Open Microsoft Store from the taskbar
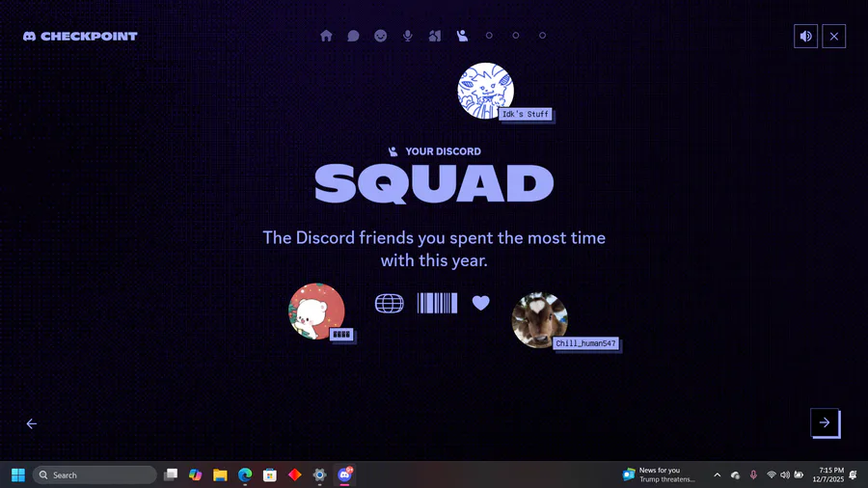Image resolution: width=868 pixels, height=488 pixels. (270, 474)
